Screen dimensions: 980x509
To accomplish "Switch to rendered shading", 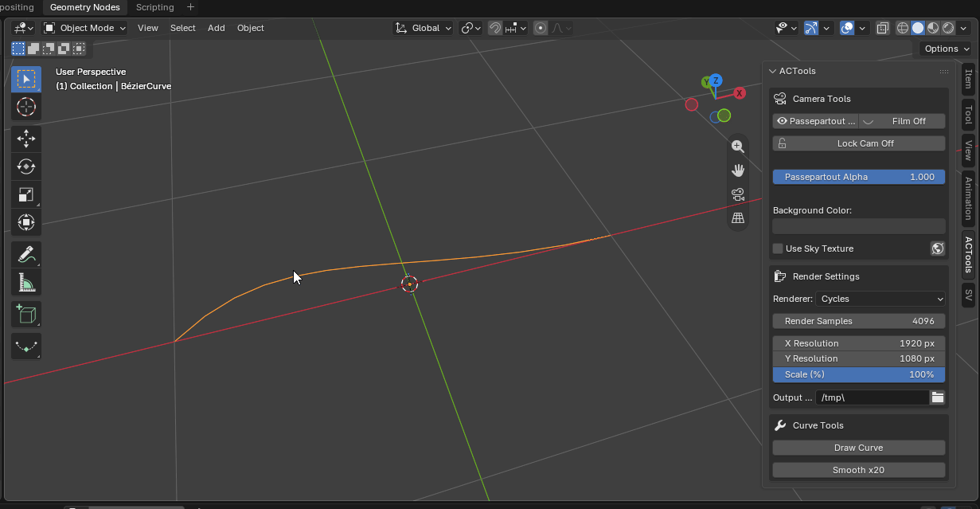I will [x=948, y=28].
